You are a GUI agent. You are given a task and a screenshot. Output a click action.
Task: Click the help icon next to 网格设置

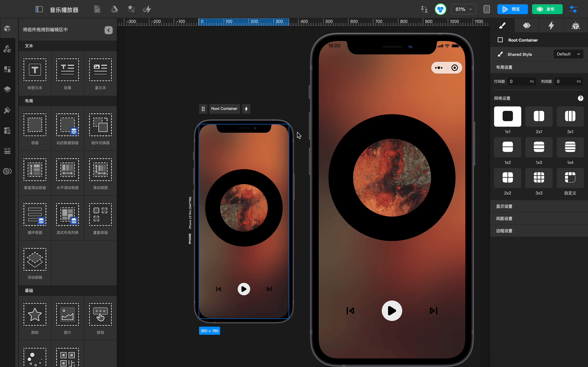coord(580,98)
